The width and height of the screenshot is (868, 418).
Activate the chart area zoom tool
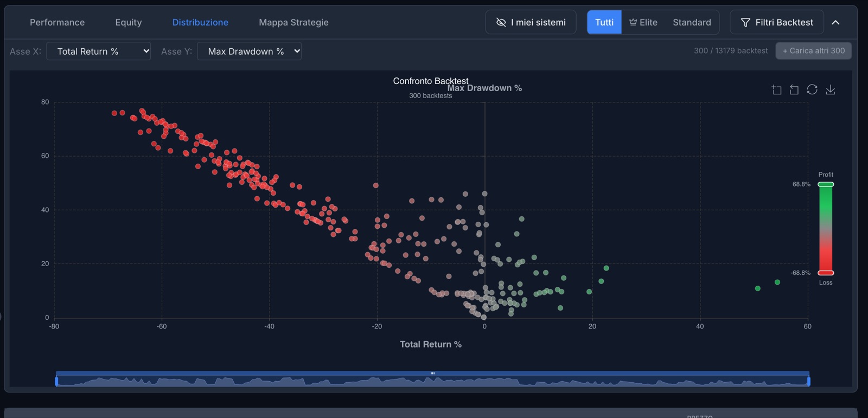776,89
